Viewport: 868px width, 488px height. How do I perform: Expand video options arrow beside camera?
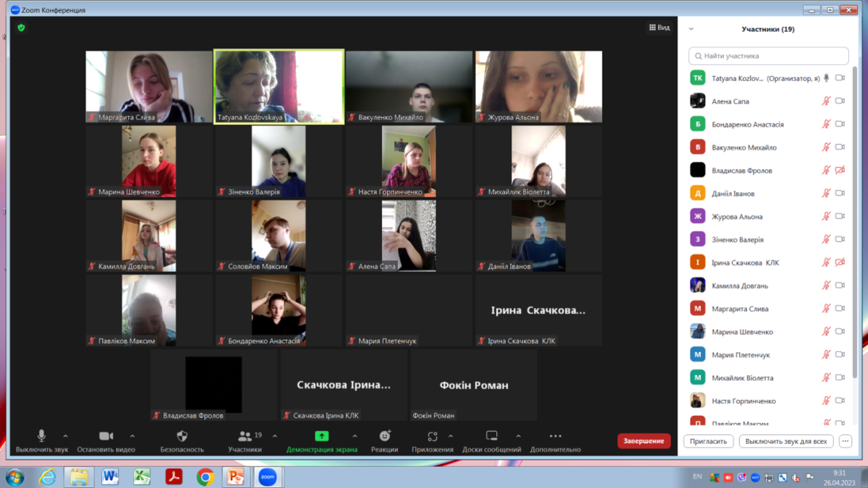(132, 436)
